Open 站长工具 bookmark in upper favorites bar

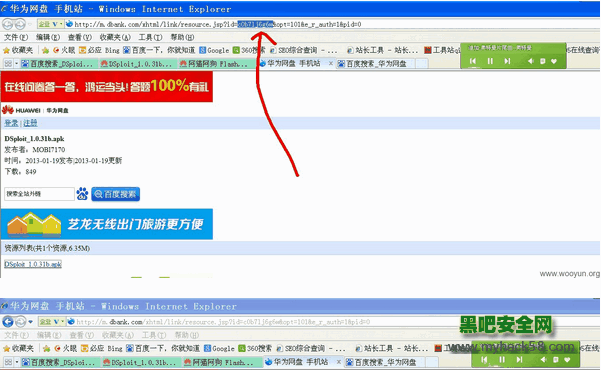[x=382, y=50]
